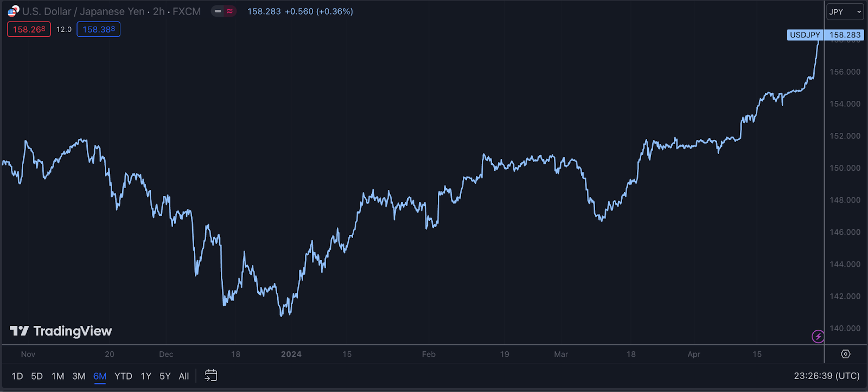Select the 3M time range
This screenshot has height=392, width=868.
[x=79, y=376]
